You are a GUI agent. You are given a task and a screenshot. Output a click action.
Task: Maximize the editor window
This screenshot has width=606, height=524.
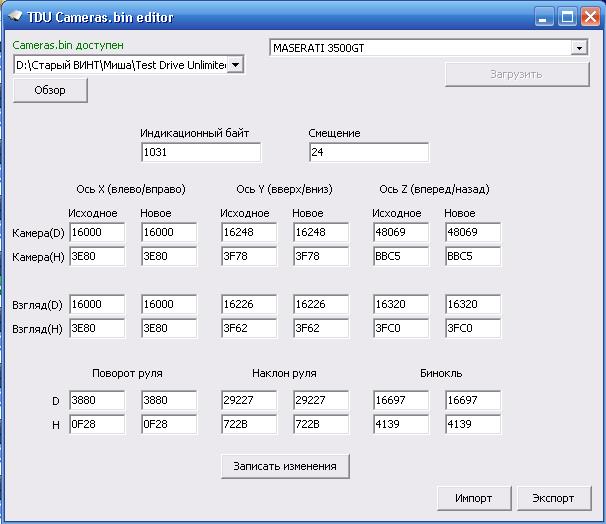click(x=567, y=17)
